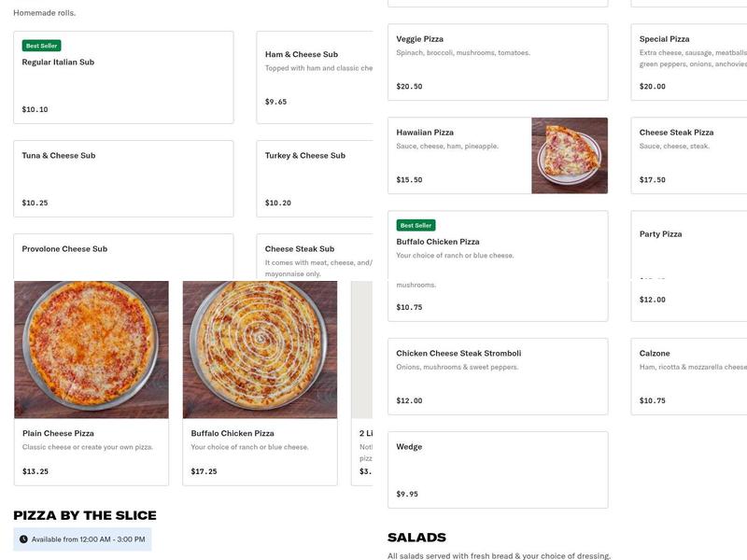Open the Cheese Steak Pizza item
The width and height of the screenshot is (747, 560).
pyautogui.click(x=691, y=154)
